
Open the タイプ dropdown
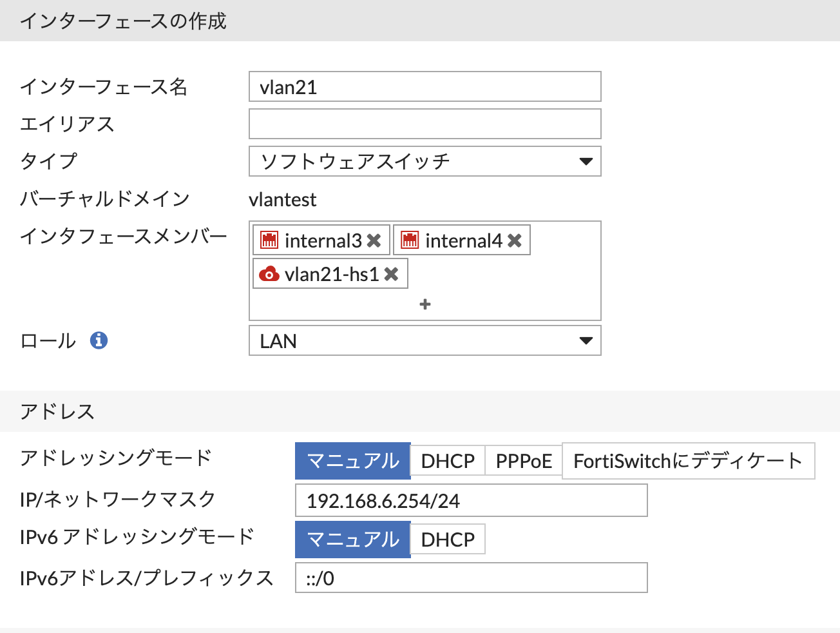pos(425,161)
